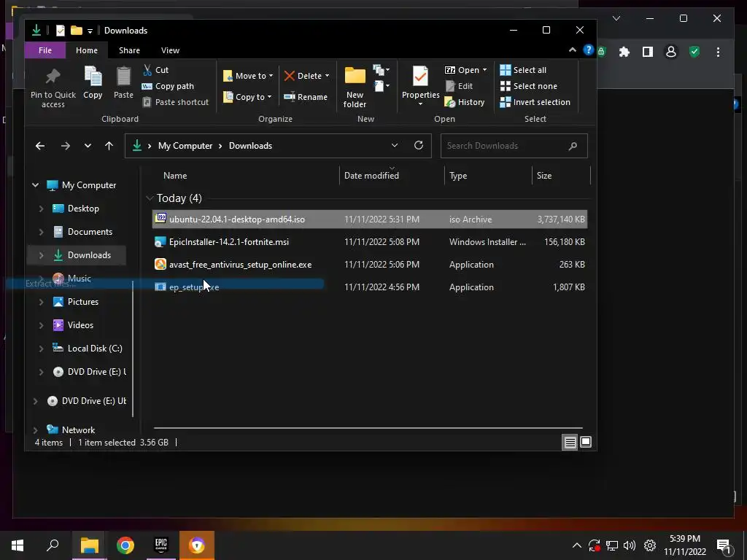Screen dimensions: 747x560
Task: Click Pin to Quick access icon
Action: 53,76
